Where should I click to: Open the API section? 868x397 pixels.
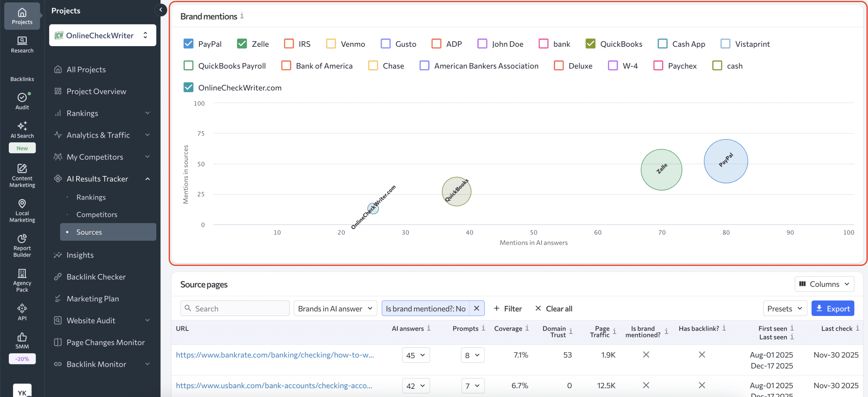(22, 311)
